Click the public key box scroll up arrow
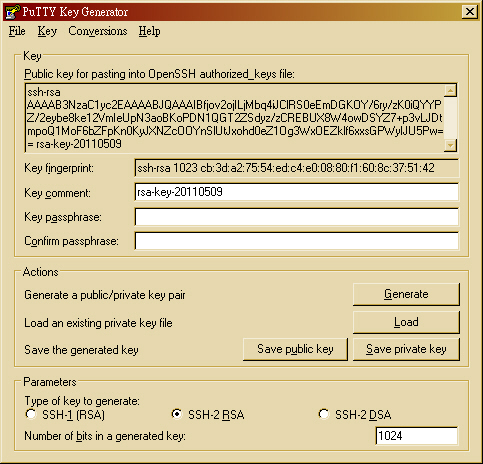Viewport: 483px width, 464px height. 450,91
